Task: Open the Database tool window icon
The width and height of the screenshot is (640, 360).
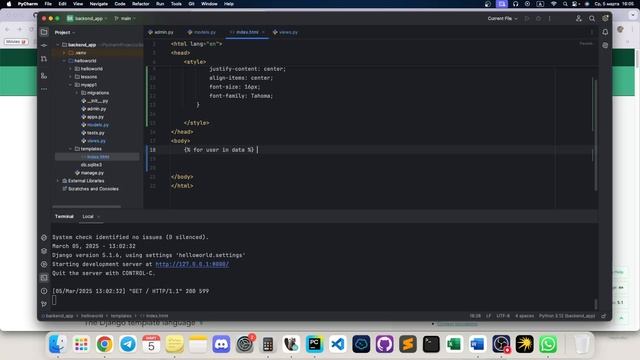Action: [x=605, y=45]
